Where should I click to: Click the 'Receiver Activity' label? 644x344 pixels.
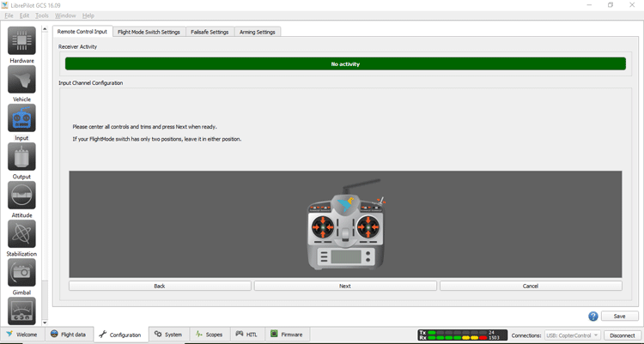(x=77, y=47)
